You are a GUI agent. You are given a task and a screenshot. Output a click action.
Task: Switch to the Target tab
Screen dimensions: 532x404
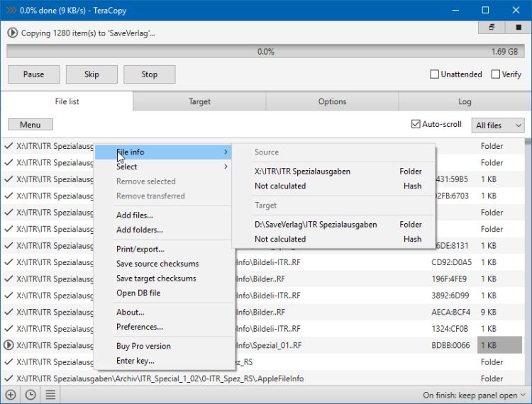pos(199,101)
